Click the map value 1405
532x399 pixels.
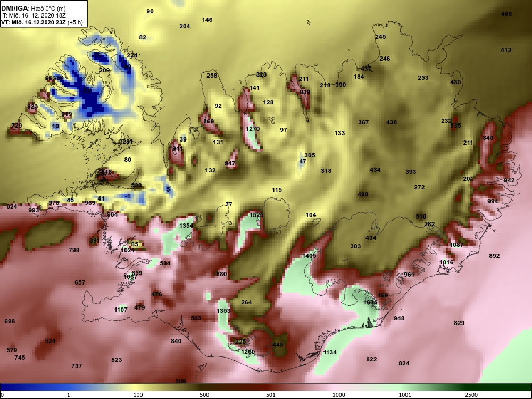(309, 256)
